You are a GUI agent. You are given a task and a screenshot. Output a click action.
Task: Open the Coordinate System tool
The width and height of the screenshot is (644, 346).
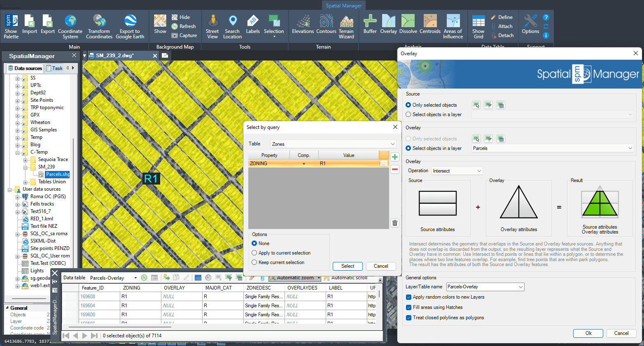pos(70,26)
